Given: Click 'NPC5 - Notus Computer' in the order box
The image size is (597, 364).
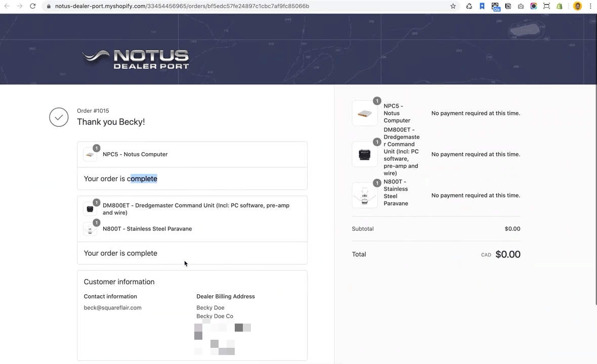Looking at the screenshot, I should 135,154.
